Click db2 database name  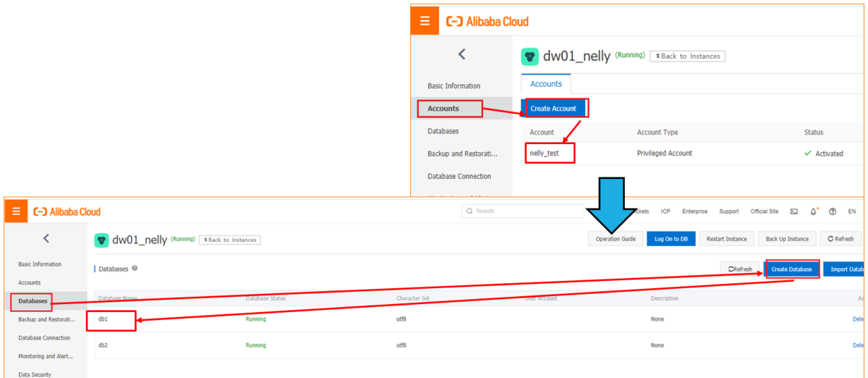(103, 345)
